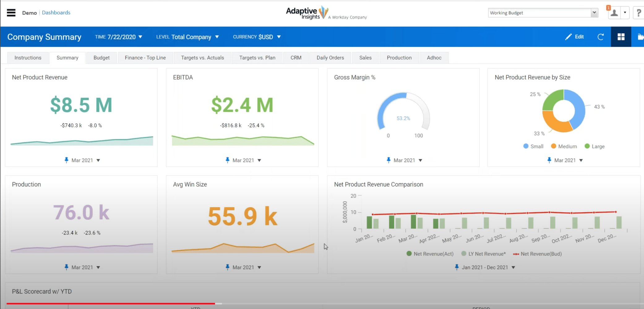The image size is (644, 309).
Task: Click the user profile icon with notification badge
Action: [x=614, y=13]
